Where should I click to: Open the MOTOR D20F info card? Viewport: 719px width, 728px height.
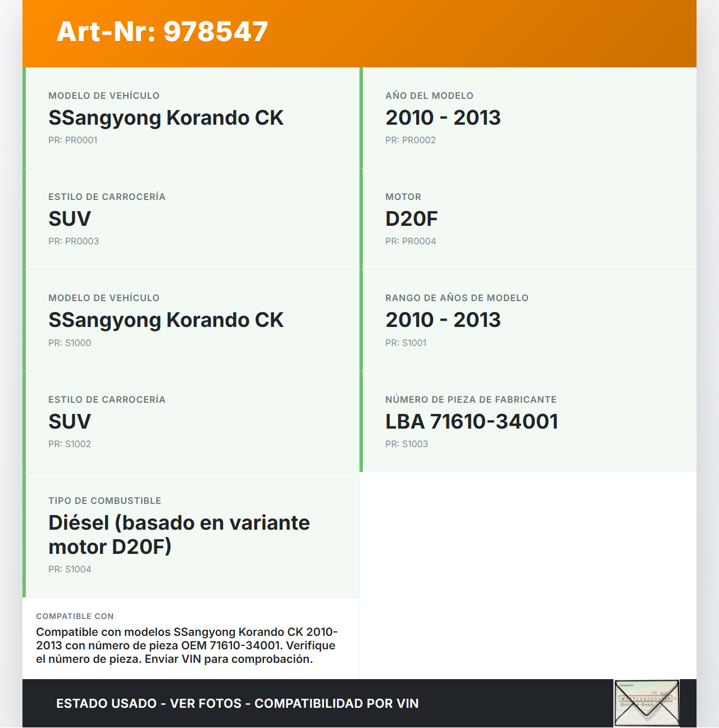pyautogui.click(x=528, y=219)
